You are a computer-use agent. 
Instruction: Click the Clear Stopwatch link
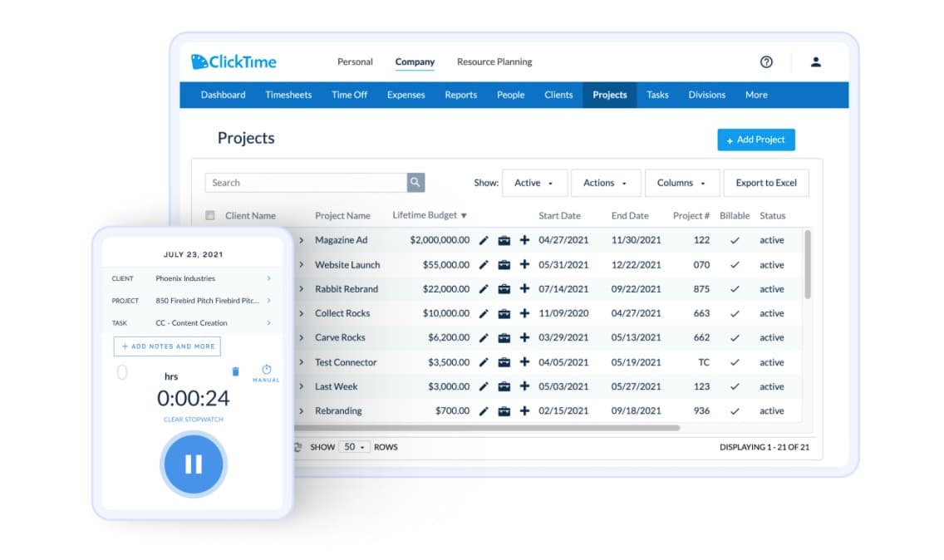(193, 419)
